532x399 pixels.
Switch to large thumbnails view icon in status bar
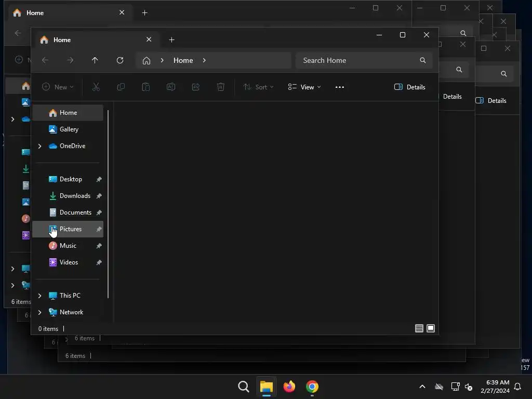pyautogui.click(x=431, y=328)
